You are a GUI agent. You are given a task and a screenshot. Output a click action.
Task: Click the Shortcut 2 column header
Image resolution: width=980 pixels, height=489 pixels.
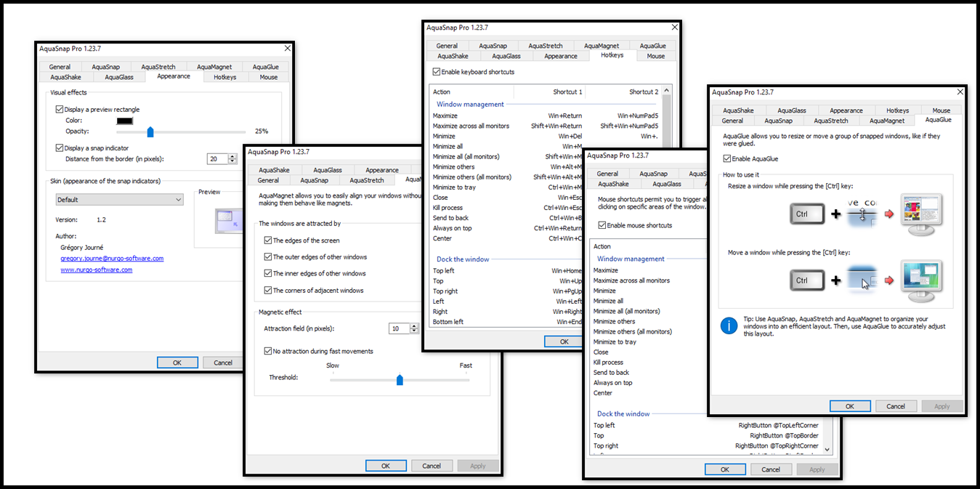coord(623,92)
